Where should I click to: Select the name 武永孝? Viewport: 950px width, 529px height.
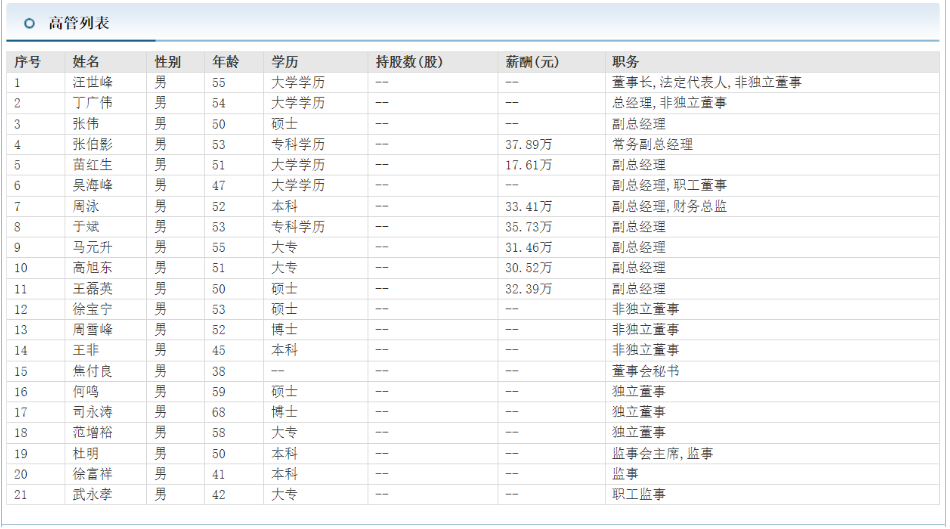[93, 494]
